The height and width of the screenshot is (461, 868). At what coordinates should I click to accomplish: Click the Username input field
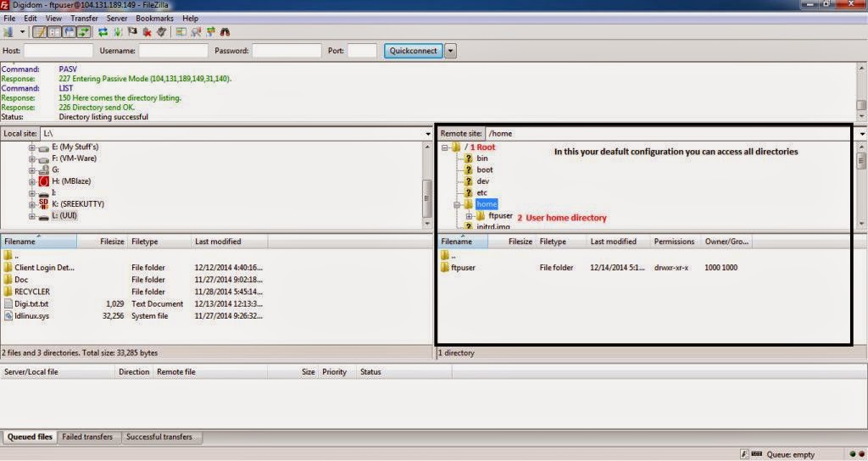tap(173, 50)
